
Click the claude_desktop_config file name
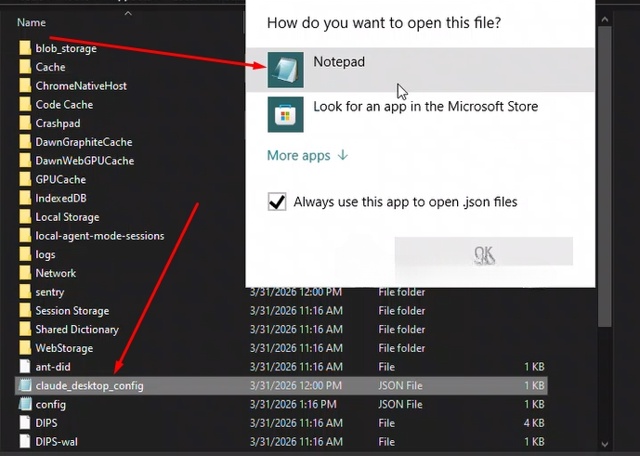click(x=89, y=386)
